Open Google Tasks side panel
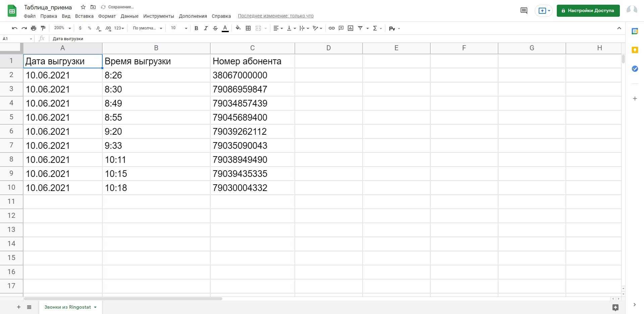 pyautogui.click(x=635, y=69)
